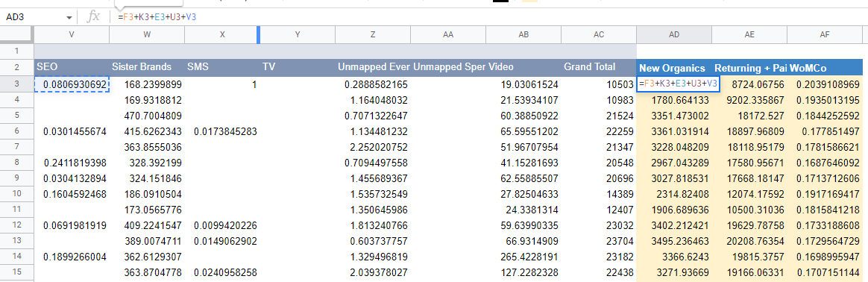The height and width of the screenshot is (282, 868).
Task: Click the SEO header cell
Action: [x=72, y=68]
